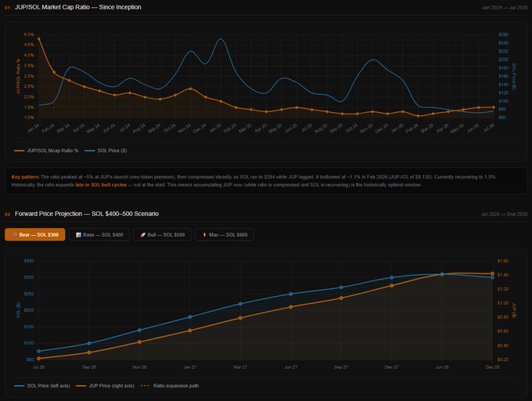Select the Nov 24 orange ratio data point
Screen dimensions: 532x401
pos(190,89)
